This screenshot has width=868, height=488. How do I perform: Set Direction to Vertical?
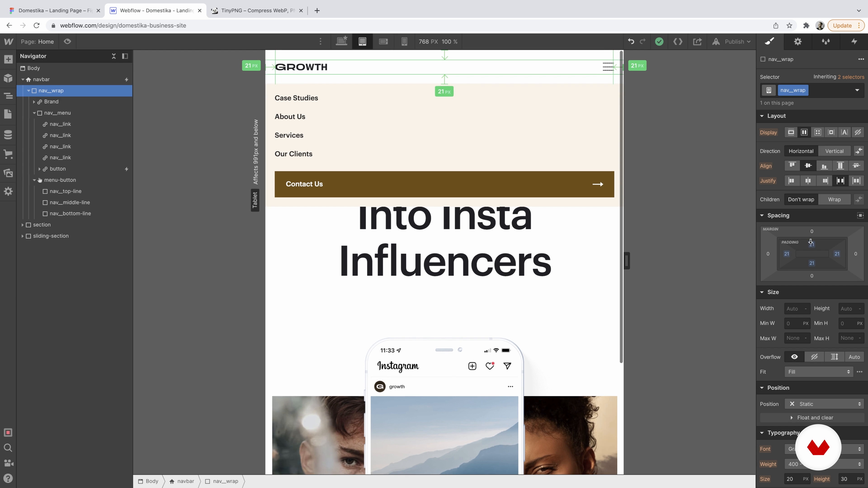coord(834,151)
